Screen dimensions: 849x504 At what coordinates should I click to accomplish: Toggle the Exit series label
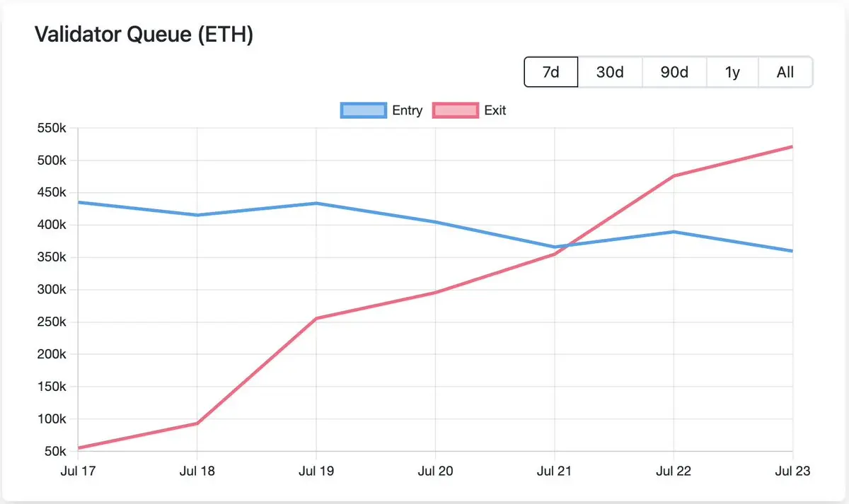coord(495,110)
